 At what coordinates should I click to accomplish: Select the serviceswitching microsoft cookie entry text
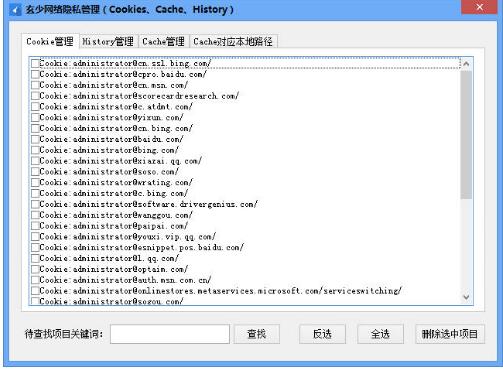[x=221, y=291]
